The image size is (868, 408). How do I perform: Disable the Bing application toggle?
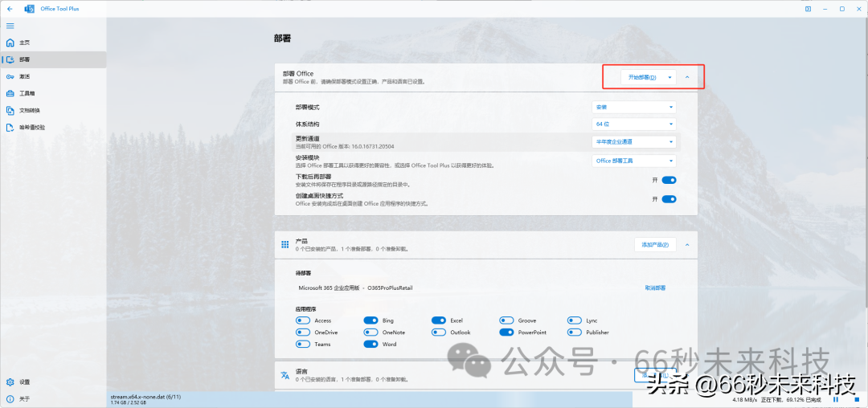point(371,320)
